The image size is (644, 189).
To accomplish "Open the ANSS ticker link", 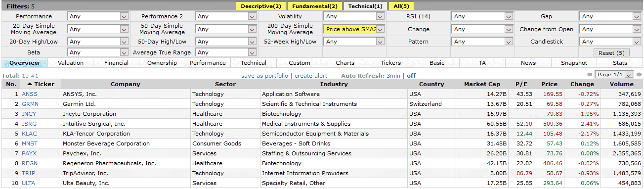I will point(29,94).
